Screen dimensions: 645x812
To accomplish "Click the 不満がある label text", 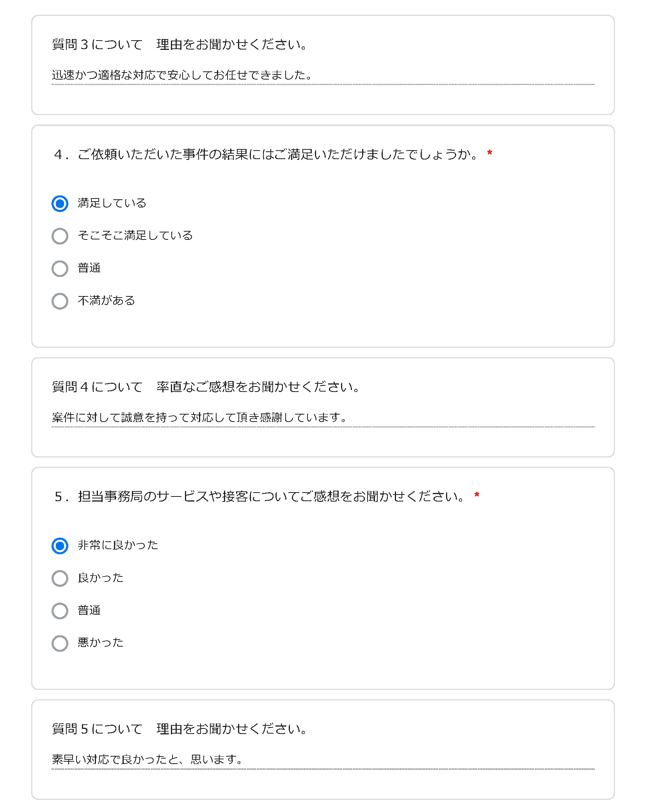I will point(106,300).
